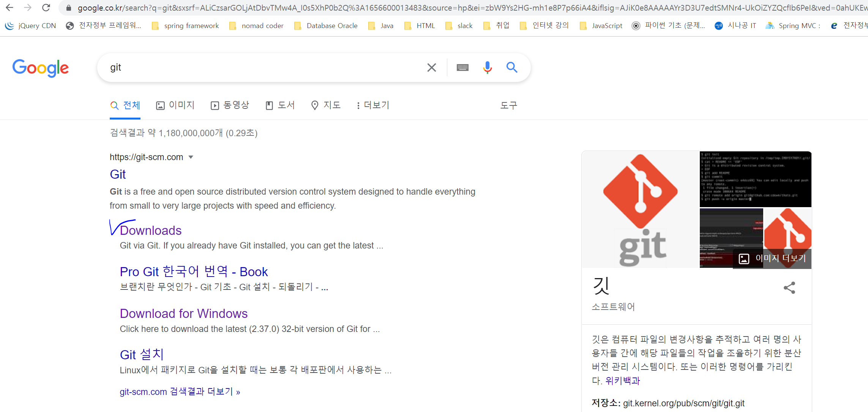This screenshot has height=412, width=868.
Task: Go back with browser back arrow
Action: [10, 8]
